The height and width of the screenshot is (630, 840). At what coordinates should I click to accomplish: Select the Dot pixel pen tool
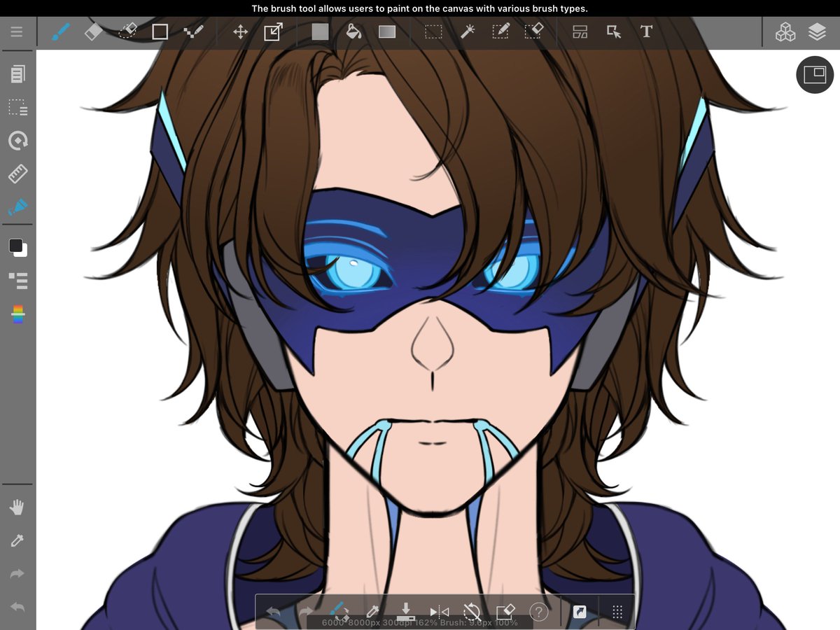click(193, 32)
